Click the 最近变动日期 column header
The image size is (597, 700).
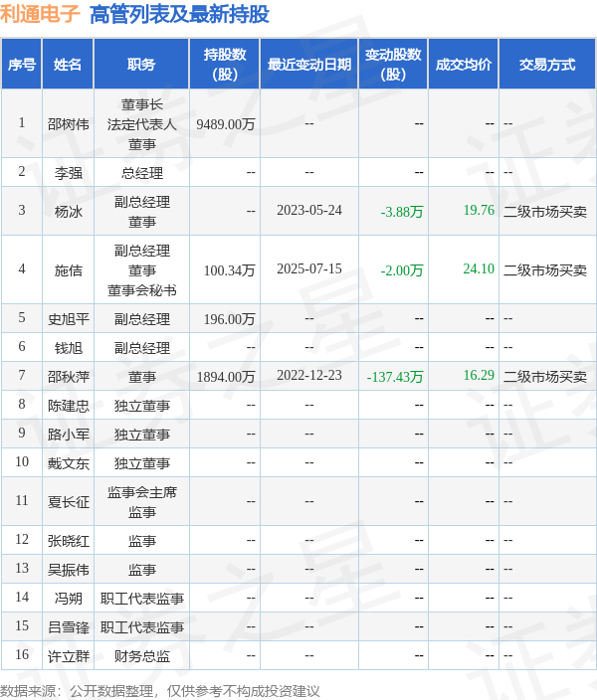(309, 64)
